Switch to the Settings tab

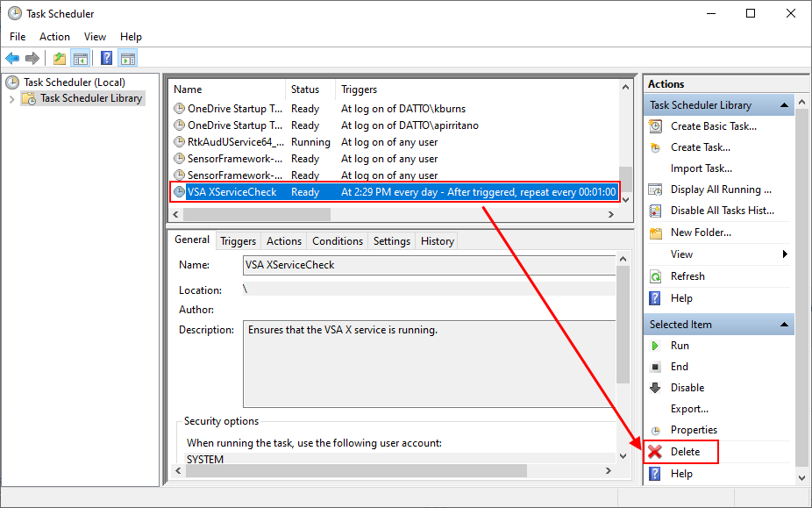pyautogui.click(x=391, y=241)
